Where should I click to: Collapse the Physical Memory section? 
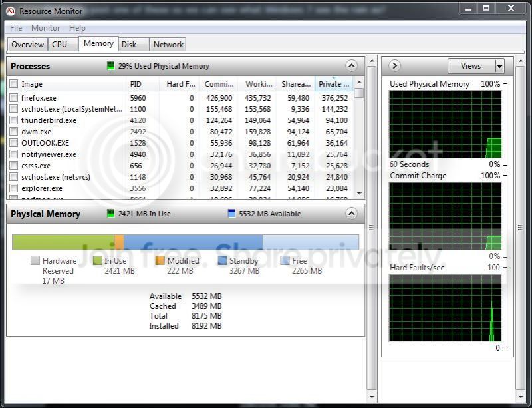[x=352, y=214]
